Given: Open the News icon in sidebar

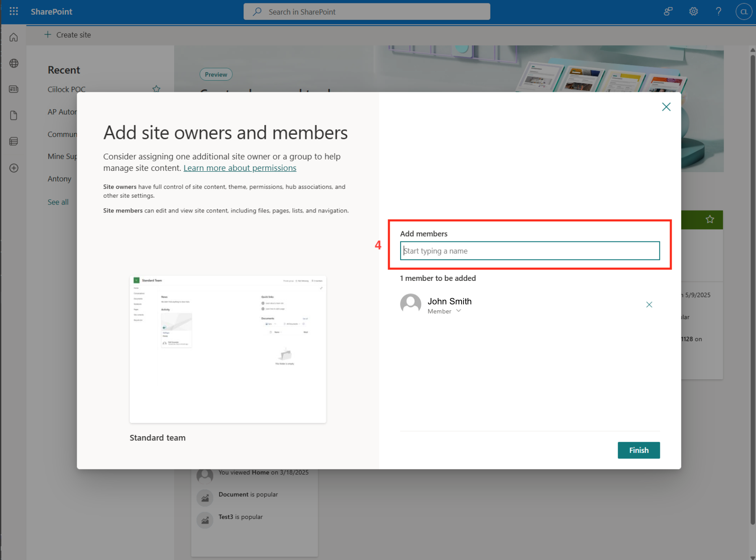Looking at the screenshot, I should [14, 89].
